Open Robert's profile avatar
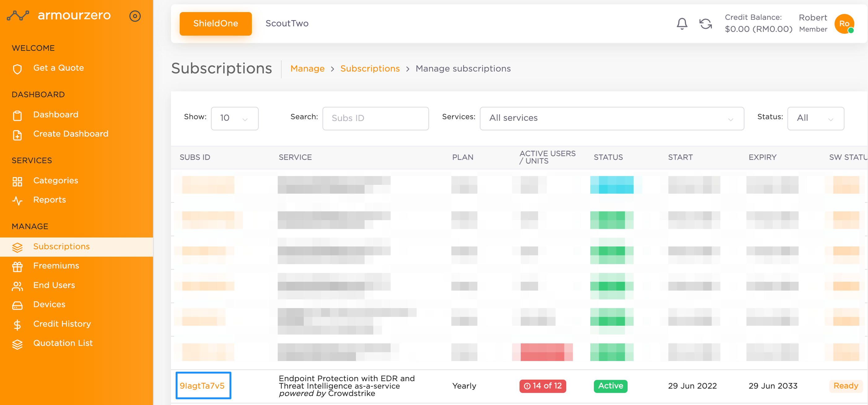This screenshot has height=405, width=868. [844, 24]
